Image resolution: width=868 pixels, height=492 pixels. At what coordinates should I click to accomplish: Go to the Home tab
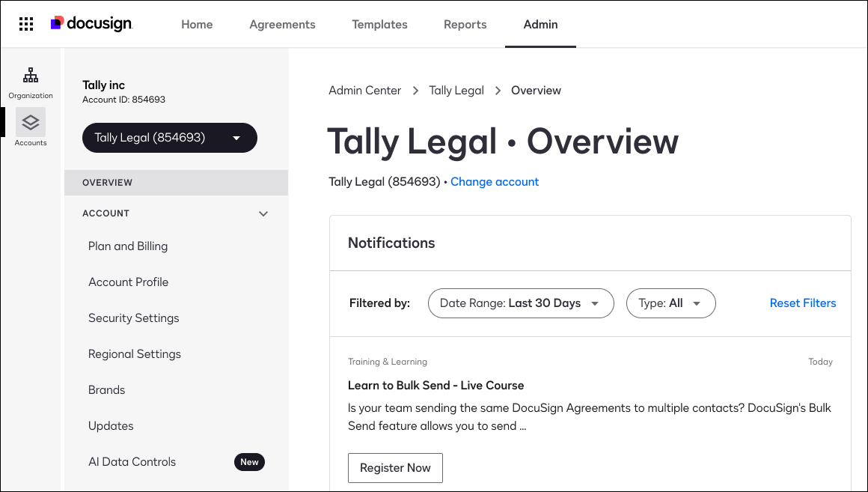(x=197, y=24)
